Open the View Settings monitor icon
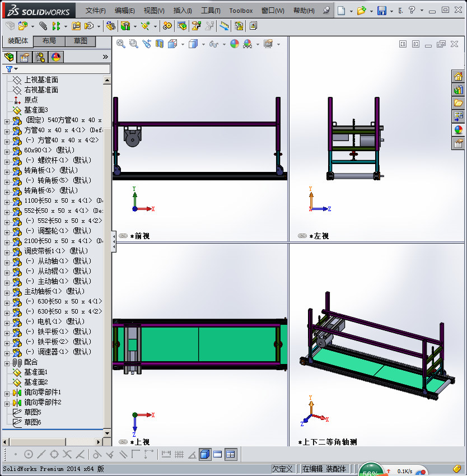The width and height of the screenshot is (467, 476). 268,44
